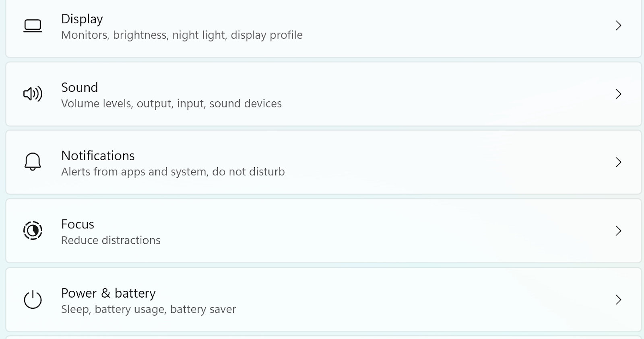
Task: Open Power & battery using its chevron
Action: pos(619,300)
